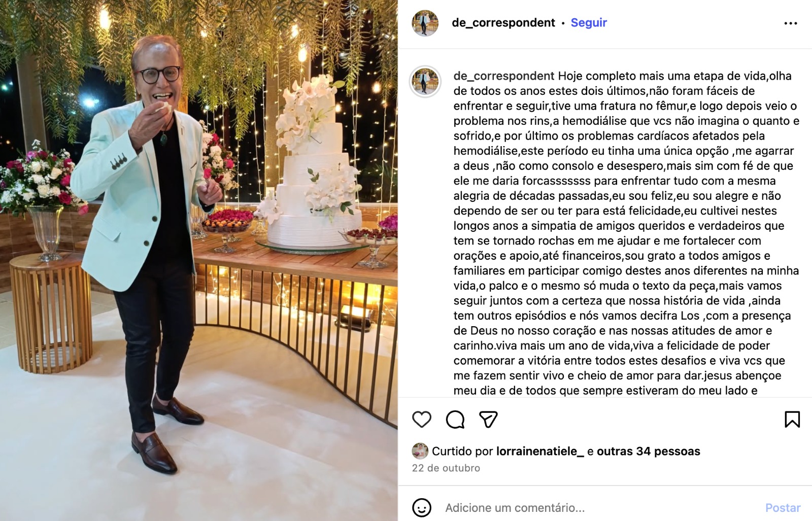Share post using paper plane icon
812x521 pixels.
(x=488, y=420)
